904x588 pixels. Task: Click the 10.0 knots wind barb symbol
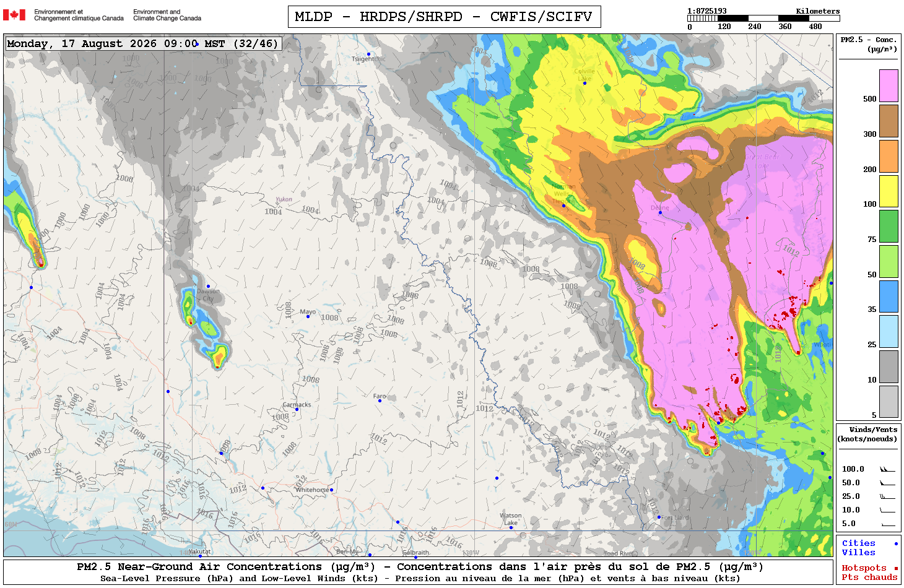(887, 511)
